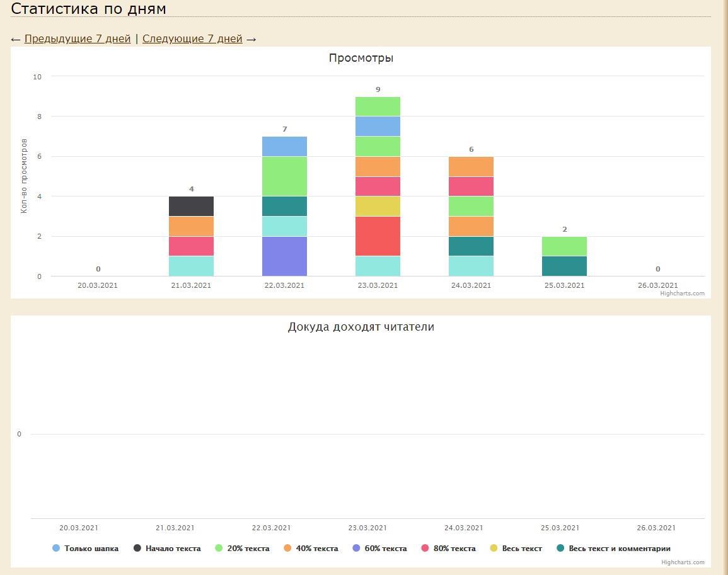Open the previous 7 days link
Screen dimensions: 728x575
[78, 39]
